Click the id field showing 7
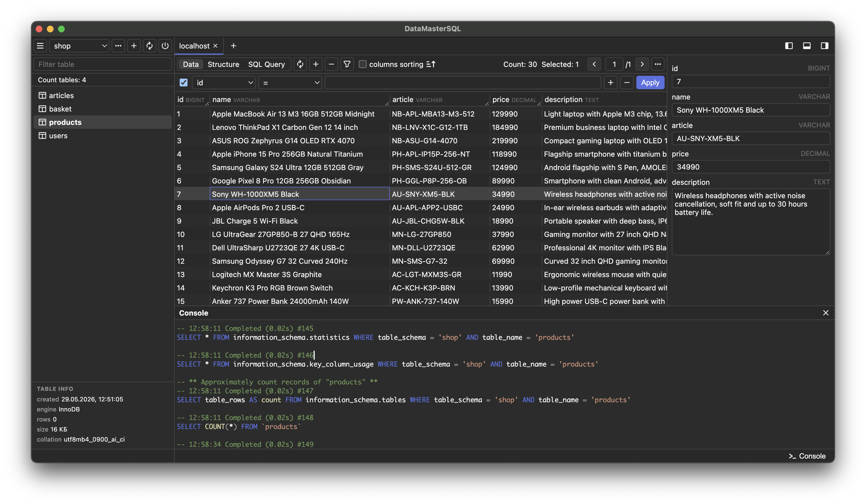 [751, 82]
